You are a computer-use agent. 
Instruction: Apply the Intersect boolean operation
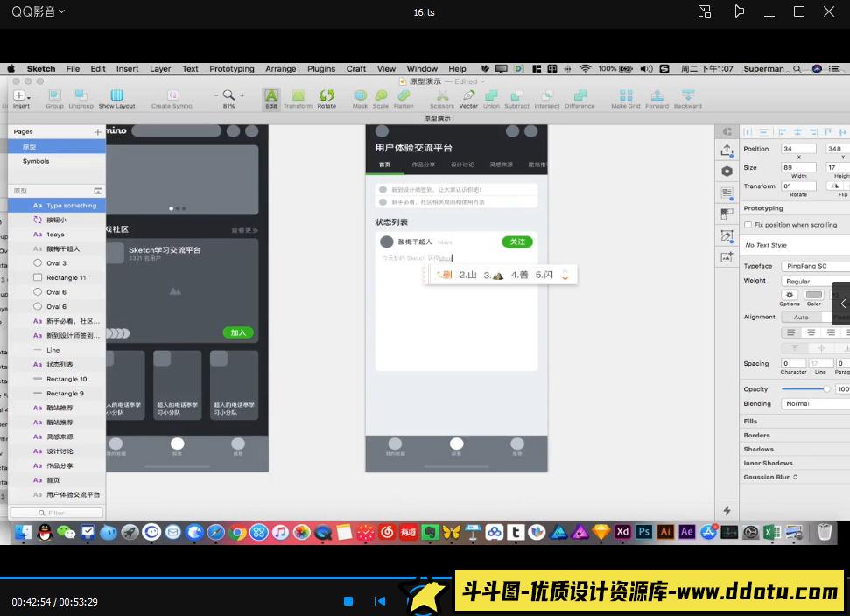coord(547,99)
